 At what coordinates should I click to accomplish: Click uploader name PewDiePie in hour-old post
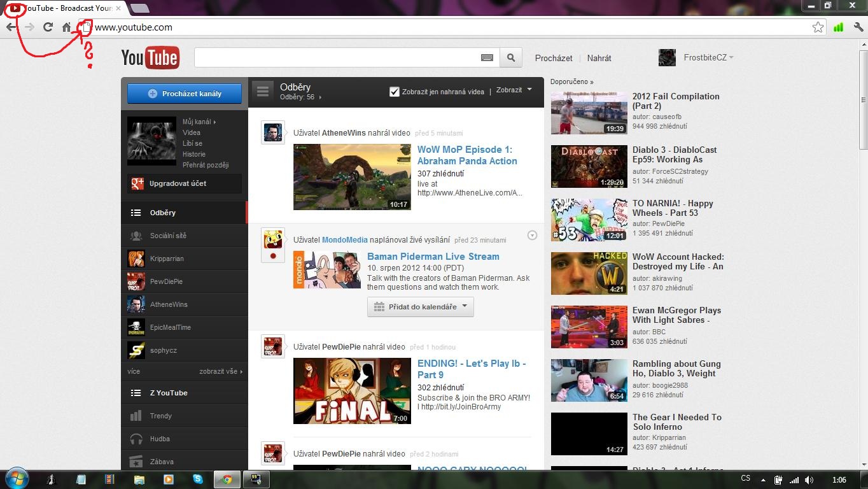pos(341,347)
